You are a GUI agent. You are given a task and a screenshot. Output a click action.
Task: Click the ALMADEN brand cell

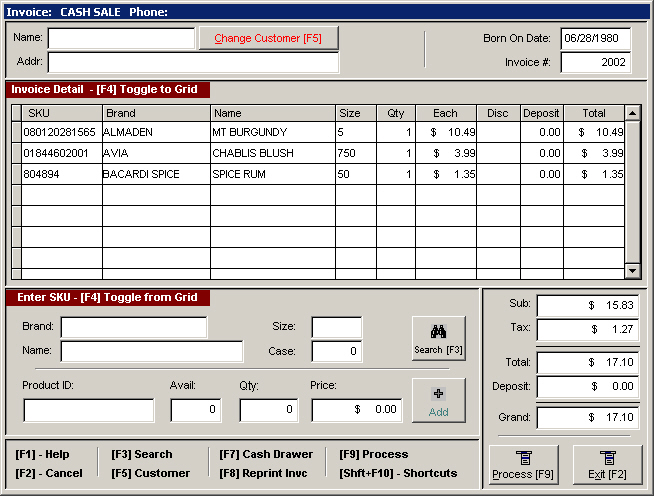[x=156, y=132]
